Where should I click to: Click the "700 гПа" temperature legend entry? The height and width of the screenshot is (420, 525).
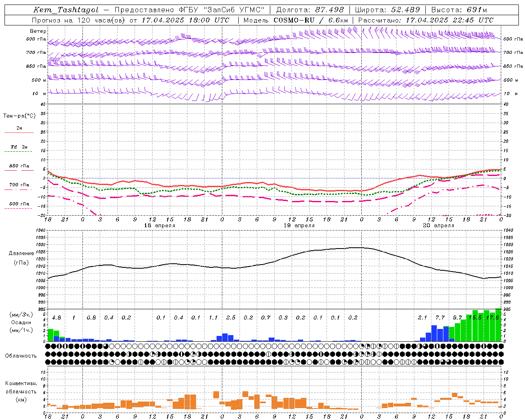pyautogui.click(x=19, y=185)
